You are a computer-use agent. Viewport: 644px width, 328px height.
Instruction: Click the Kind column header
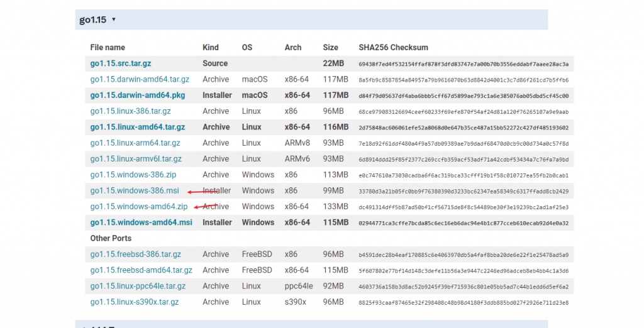(211, 48)
